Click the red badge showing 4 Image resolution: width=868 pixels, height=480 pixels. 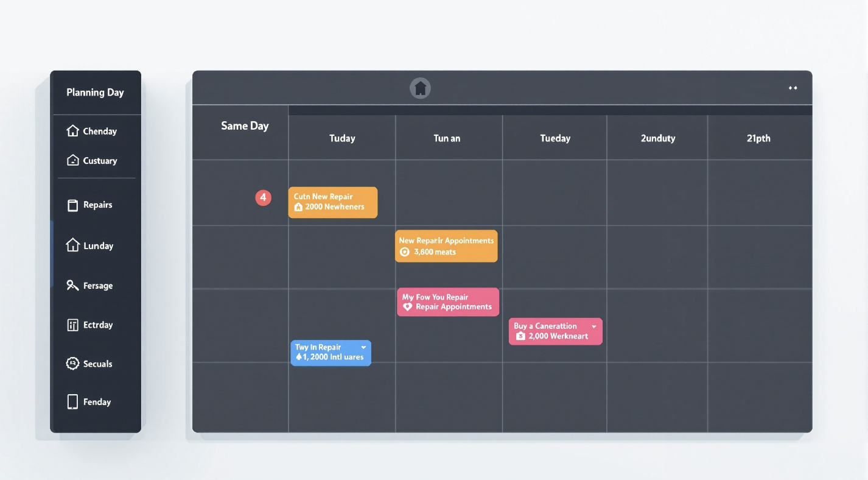pos(263,197)
